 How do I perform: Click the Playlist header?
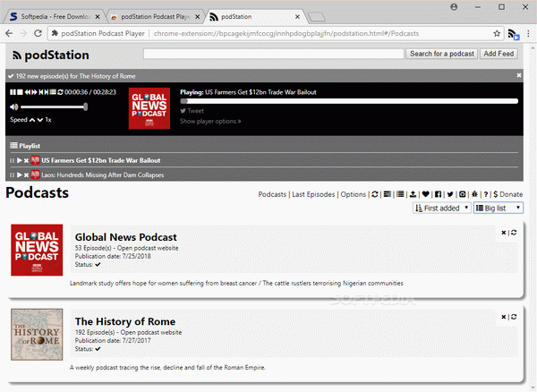(x=25, y=146)
